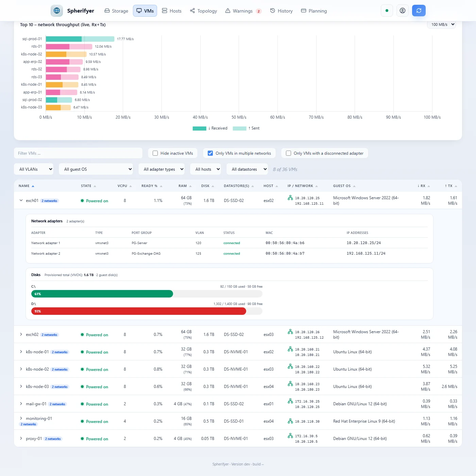
Task: Click the green connection status indicator
Action: 387,11
